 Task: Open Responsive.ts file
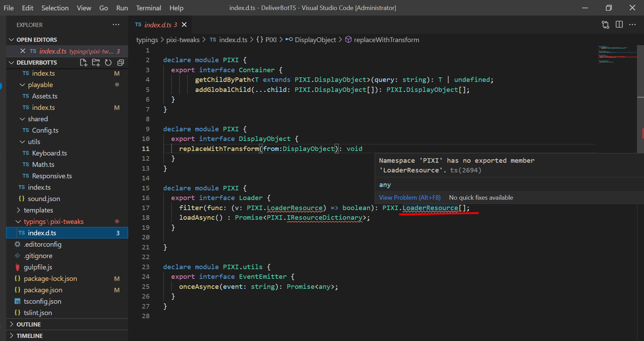[52, 176]
